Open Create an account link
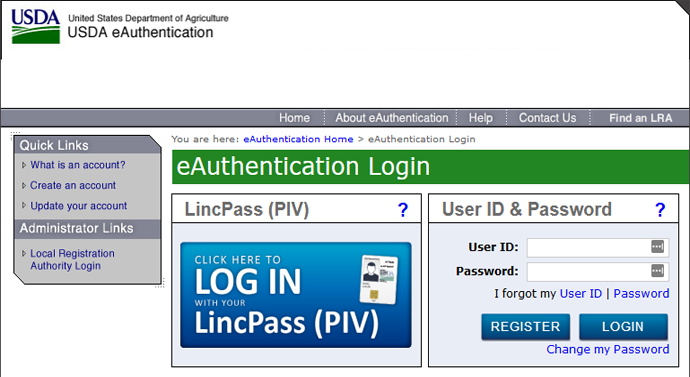 [73, 185]
